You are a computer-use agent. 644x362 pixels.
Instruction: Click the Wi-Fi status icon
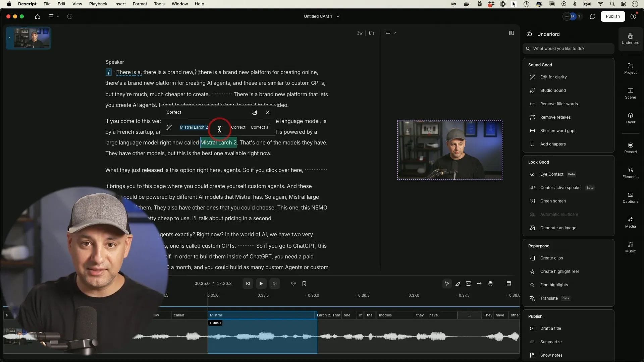(x=601, y=4)
